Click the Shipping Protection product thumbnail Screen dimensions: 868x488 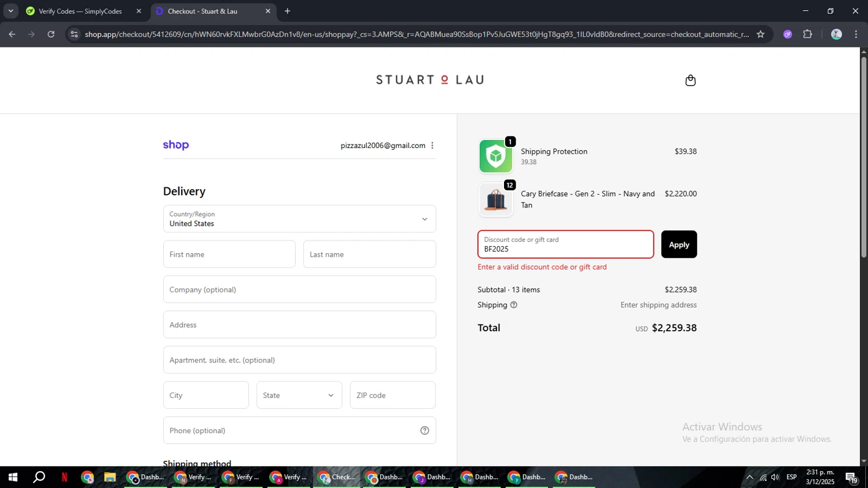[496, 156]
